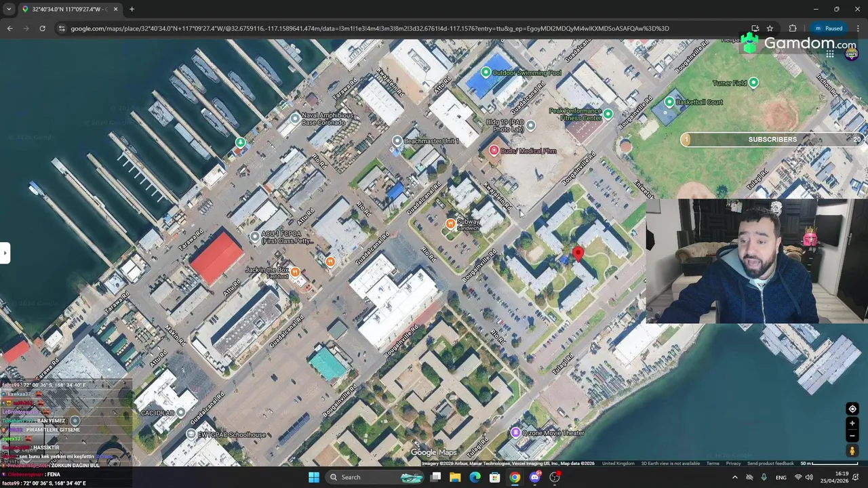Click the taskbar Search box

pyautogui.click(x=376, y=477)
